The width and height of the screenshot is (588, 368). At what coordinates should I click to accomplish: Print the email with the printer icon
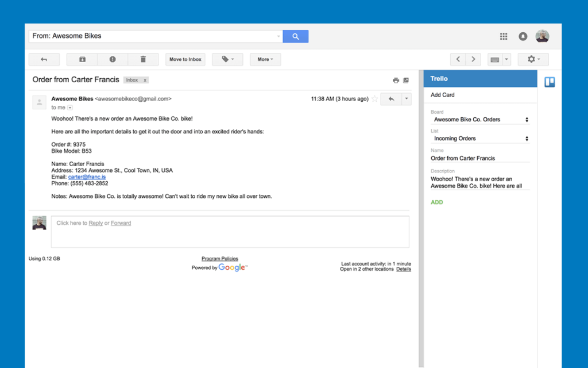pos(396,80)
